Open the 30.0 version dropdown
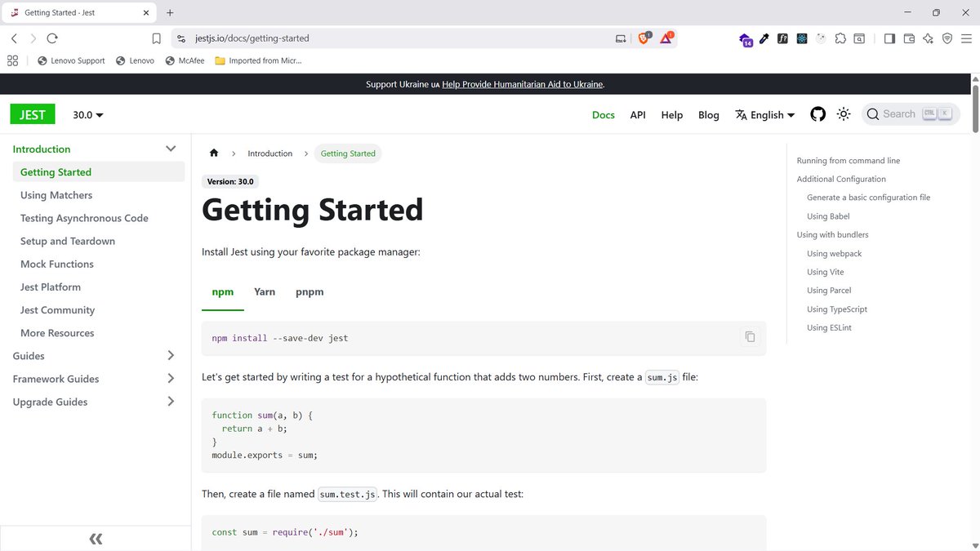 (88, 115)
